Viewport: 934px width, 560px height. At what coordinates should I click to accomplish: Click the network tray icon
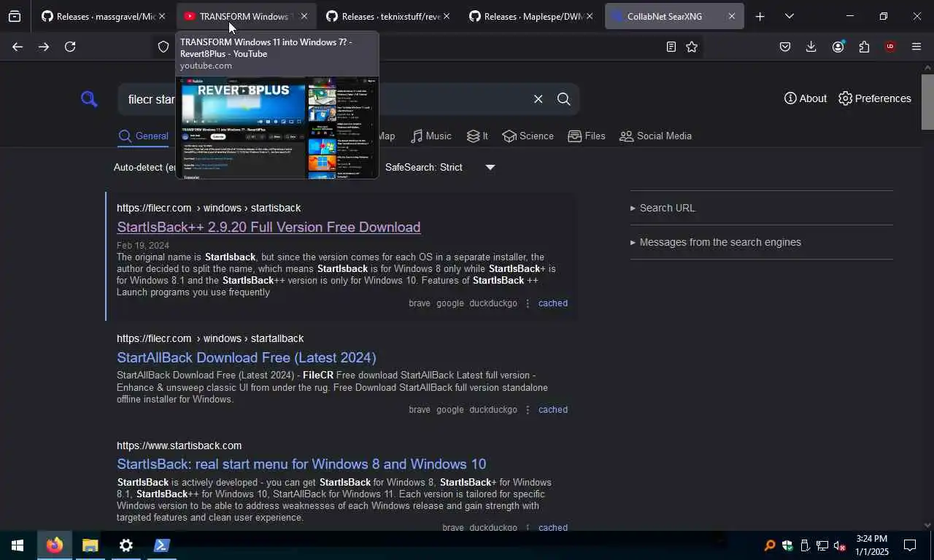click(x=822, y=545)
